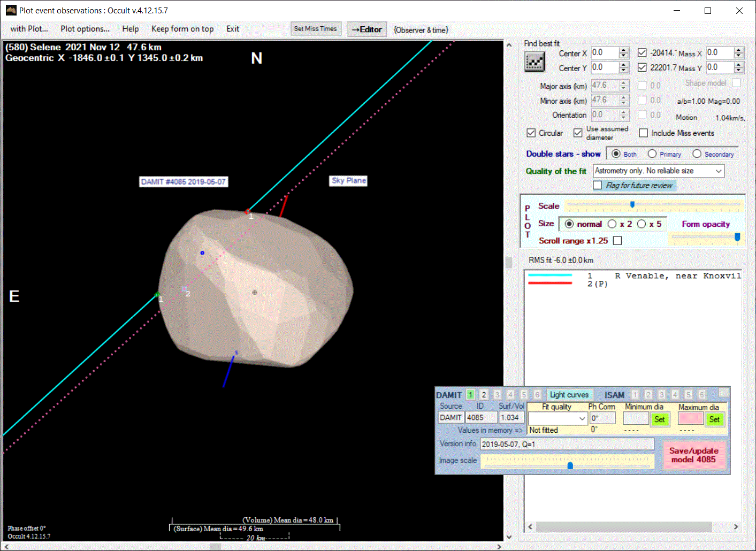Image resolution: width=756 pixels, height=551 pixels.
Task: Select DAMIT model number 2
Action: pos(484,395)
